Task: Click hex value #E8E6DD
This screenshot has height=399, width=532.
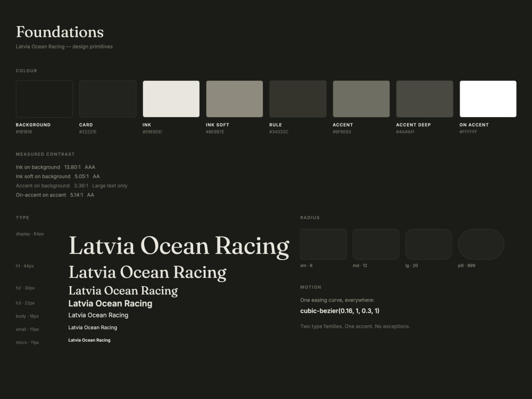Action: pos(152,131)
